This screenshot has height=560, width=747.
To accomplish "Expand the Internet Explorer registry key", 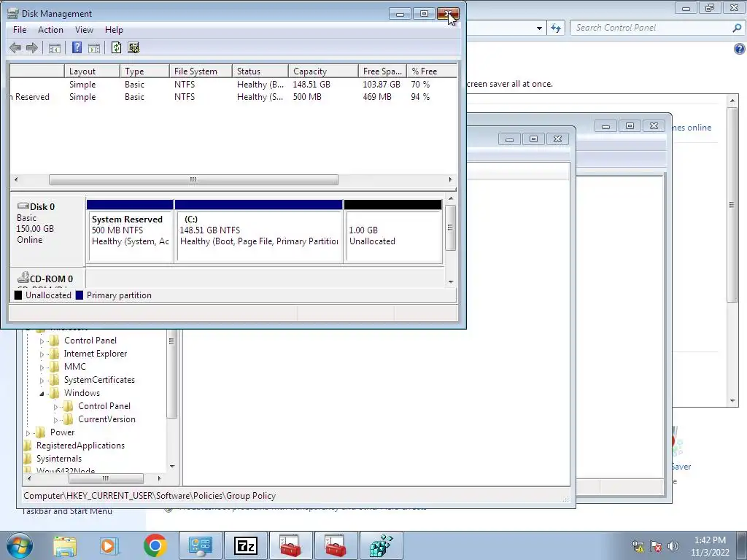I will (42, 354).
